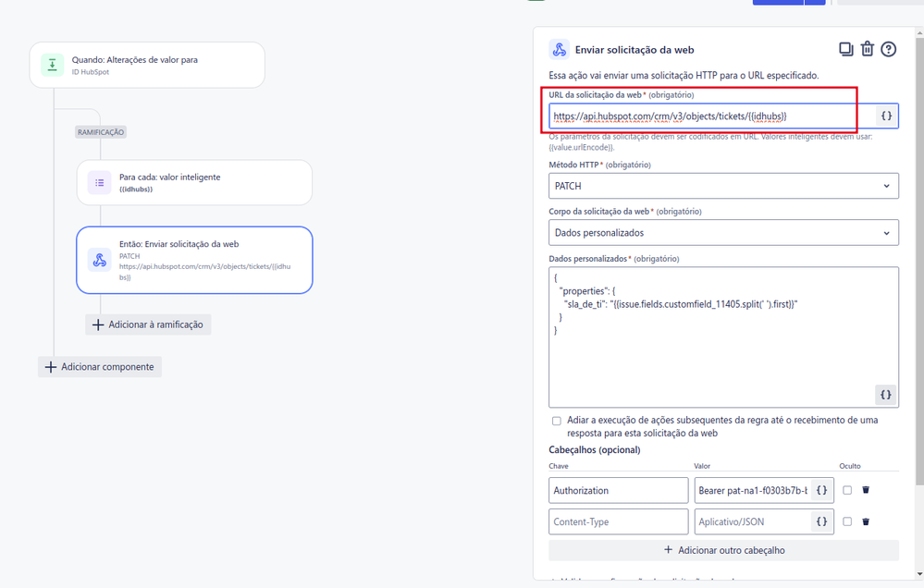Click the 'sla_de_ti' line in custom data
The height and width of the screenshot is (588, 924).
(681, 304)
